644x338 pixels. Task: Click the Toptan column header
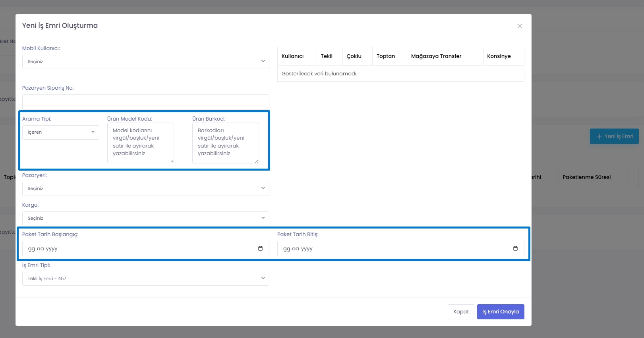[386, 56]
